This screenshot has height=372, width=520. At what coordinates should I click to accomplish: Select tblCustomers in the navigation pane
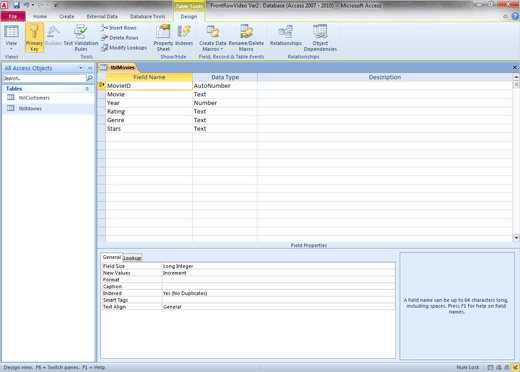[49, 98]
